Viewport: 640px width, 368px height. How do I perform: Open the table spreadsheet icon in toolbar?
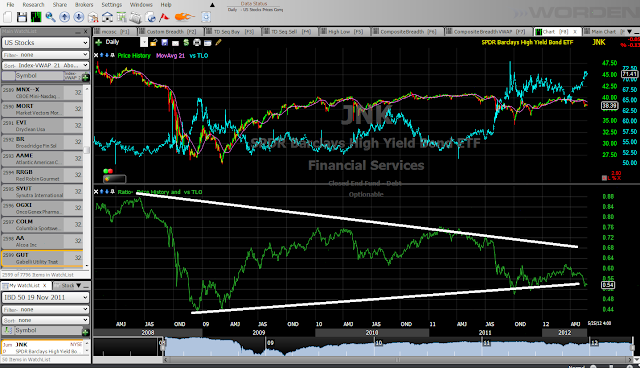click(x=122, y=17)
